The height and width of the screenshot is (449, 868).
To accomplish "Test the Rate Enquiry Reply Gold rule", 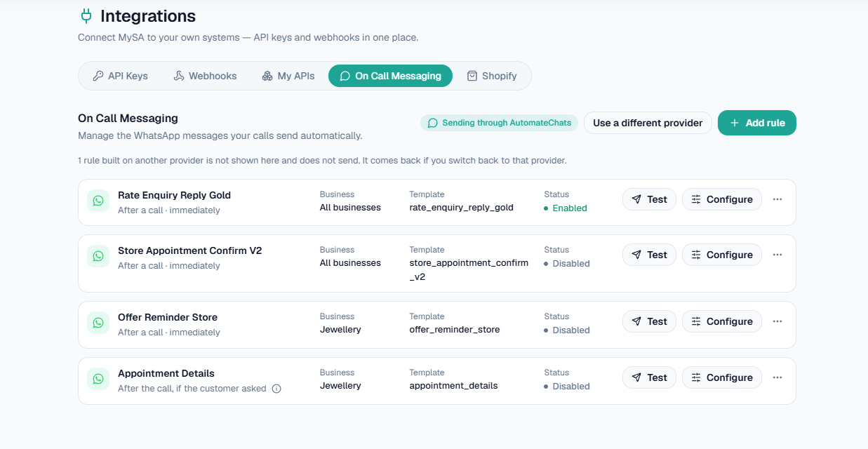I will pyautogui.click(x=649, y=199).
